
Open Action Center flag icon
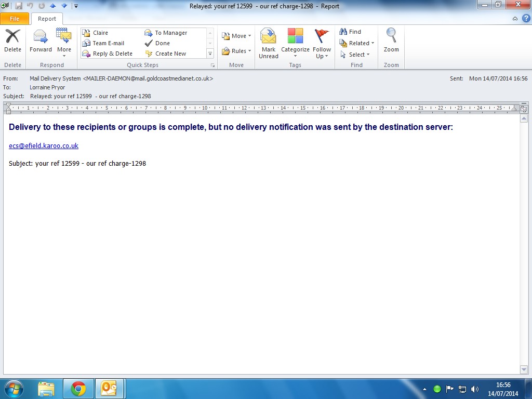coord(449,389)
